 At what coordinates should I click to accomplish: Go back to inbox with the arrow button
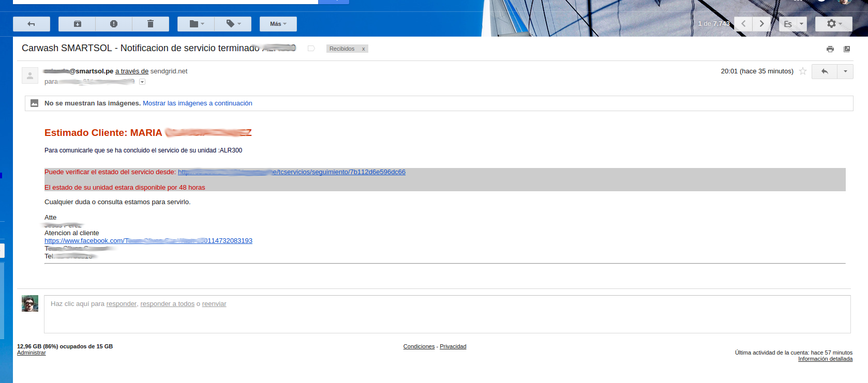coord(32,24)
